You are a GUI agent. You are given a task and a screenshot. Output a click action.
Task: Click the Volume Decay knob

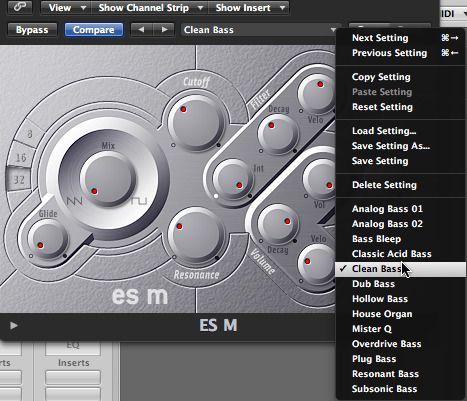coord(278,223)
